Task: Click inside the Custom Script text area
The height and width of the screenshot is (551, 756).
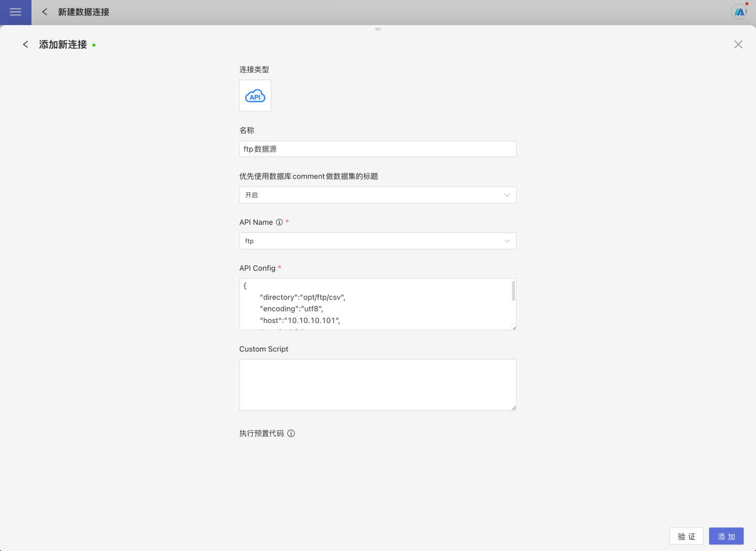Action: 377,384
